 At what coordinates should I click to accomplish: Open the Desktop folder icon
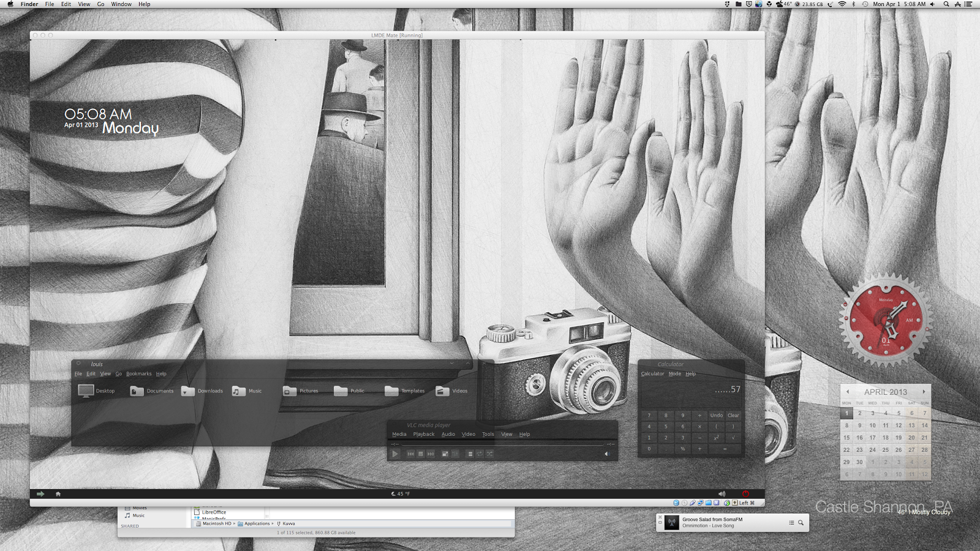point(86,391)
